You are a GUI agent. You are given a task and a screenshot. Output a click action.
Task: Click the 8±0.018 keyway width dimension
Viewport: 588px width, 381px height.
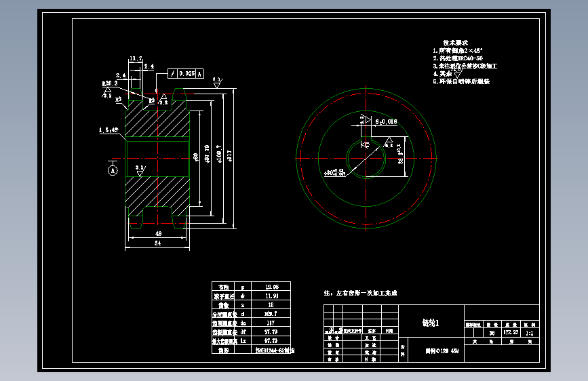pyautogui.click(x=386, y=122)
